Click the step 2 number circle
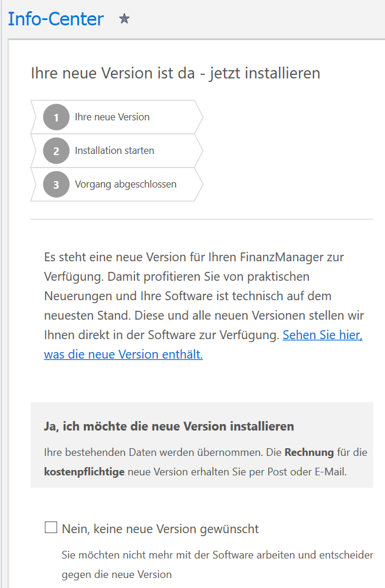The height and width of the screenshot is (588, 385). (x=56, y=151)
